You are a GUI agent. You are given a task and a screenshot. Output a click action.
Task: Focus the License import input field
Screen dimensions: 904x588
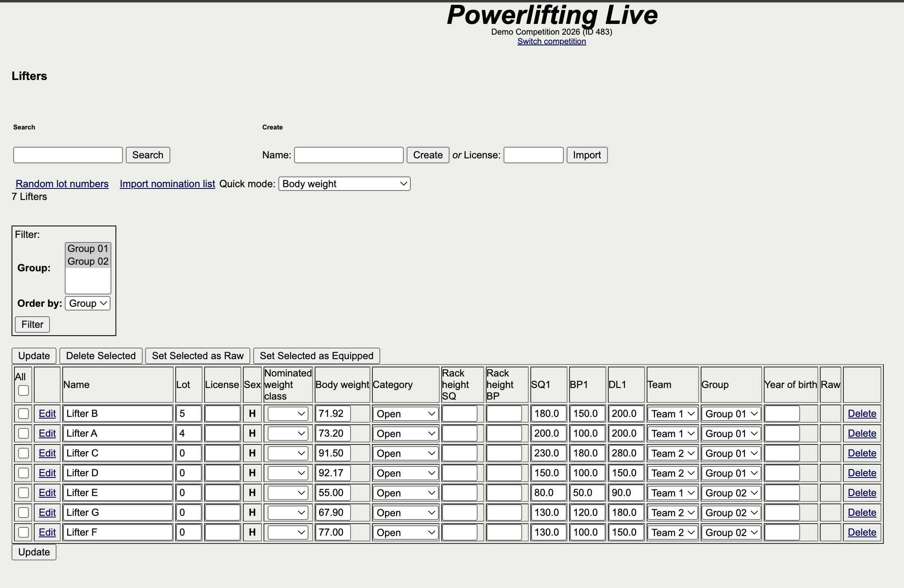[534, 155]
